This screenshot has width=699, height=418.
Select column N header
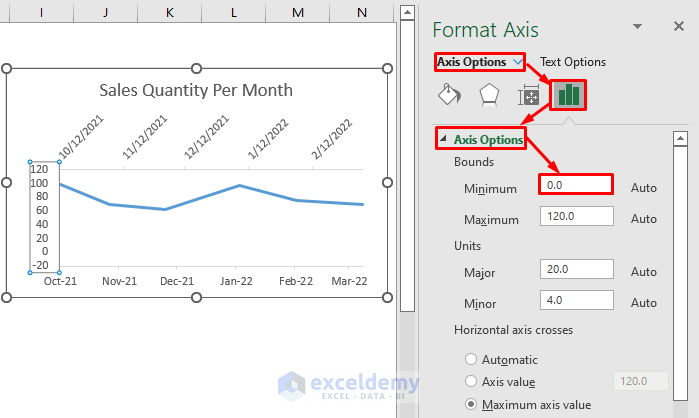[362, 12]
